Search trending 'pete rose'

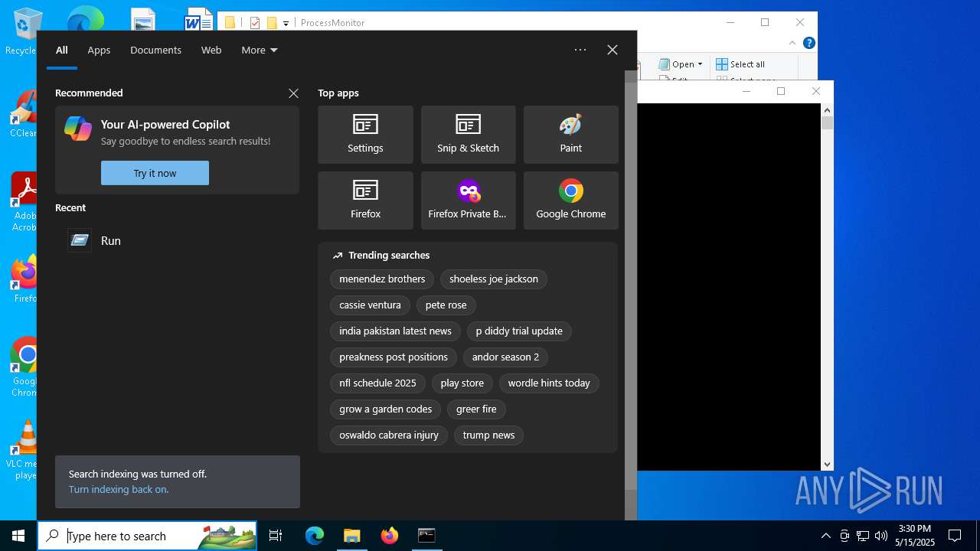(446, 305)
